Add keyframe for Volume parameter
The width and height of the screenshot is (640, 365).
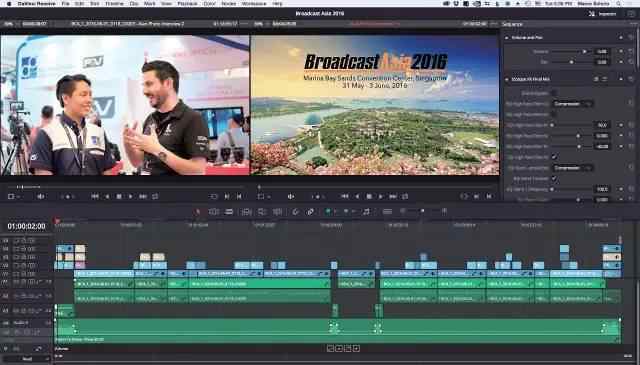coord(621,52)
